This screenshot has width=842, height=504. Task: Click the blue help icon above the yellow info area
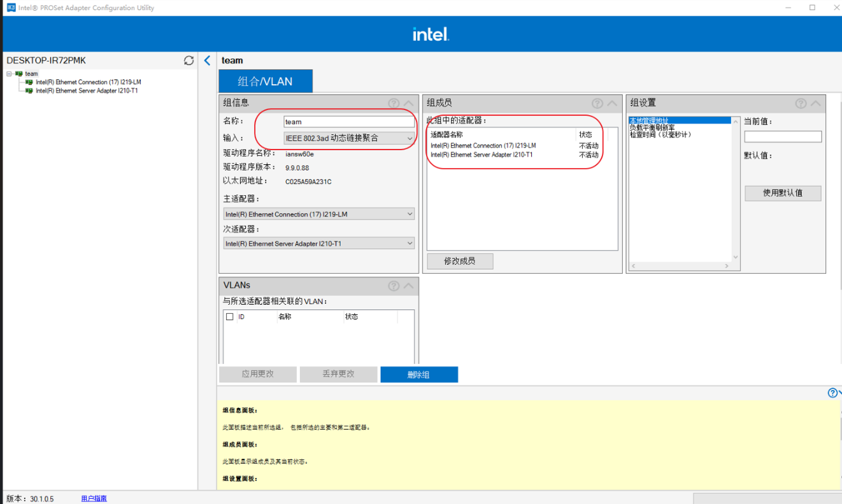(832, 393)
